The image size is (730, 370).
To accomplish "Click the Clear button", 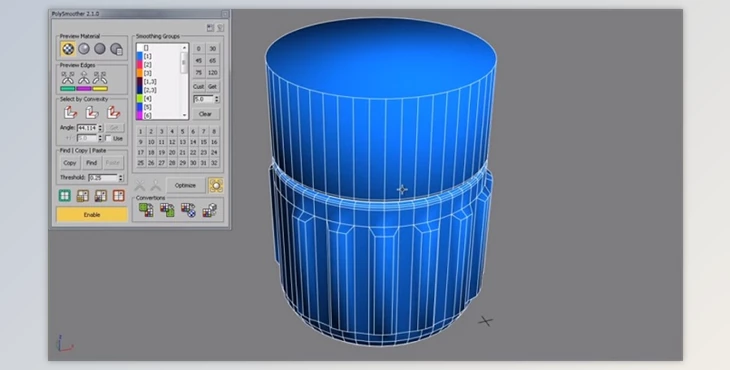I will click(205, 114).
